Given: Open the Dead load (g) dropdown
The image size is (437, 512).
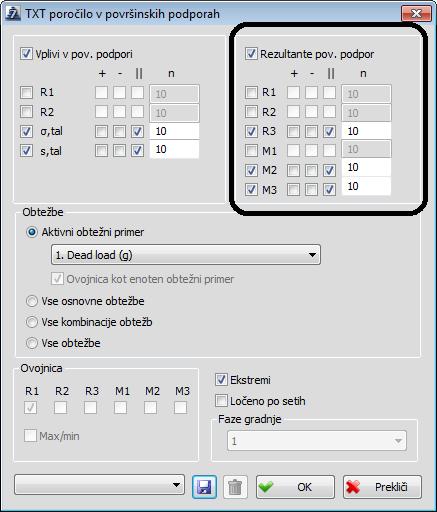Looking at the screenshot, I should coord(186,255).
